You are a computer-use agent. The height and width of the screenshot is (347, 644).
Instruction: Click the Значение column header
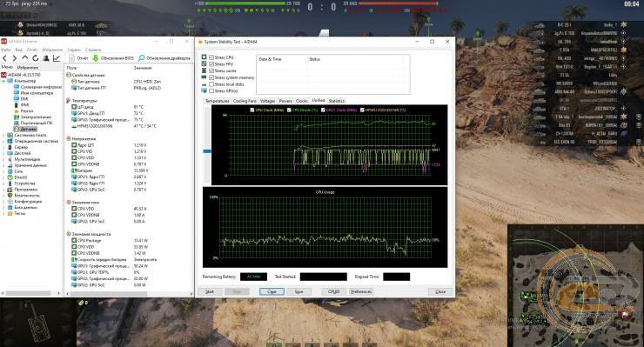point(143,68)
